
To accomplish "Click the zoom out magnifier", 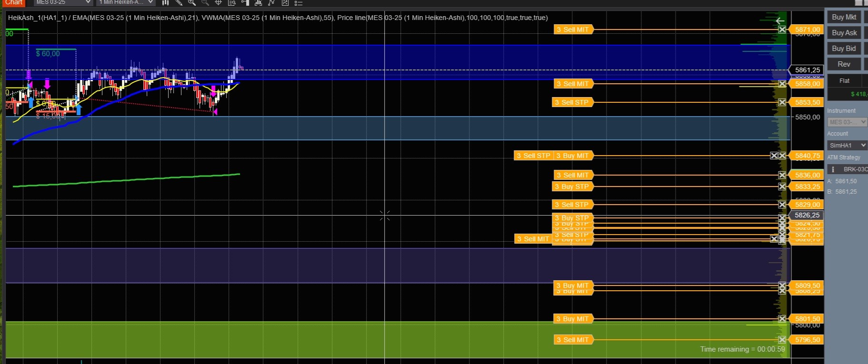I will (205, 3).
